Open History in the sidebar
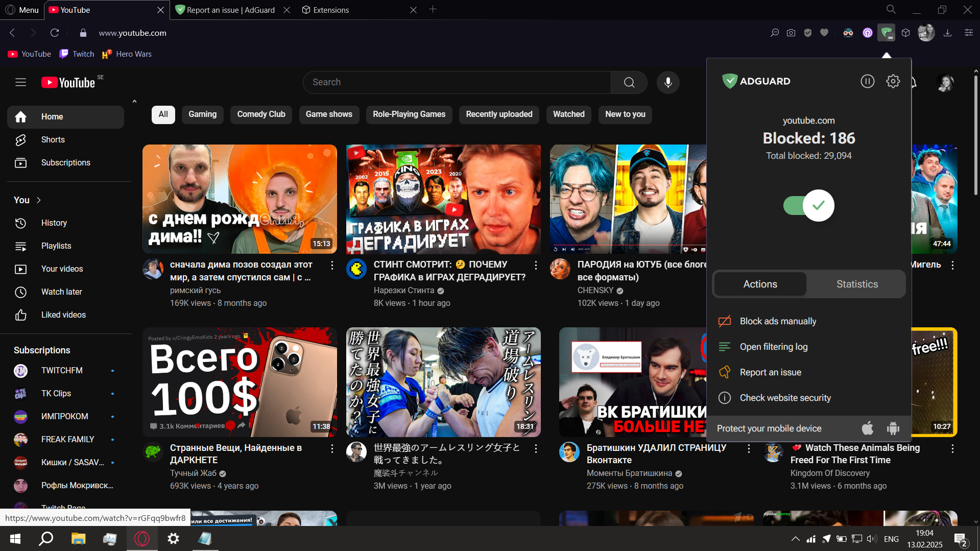 [x=65, y=223]
